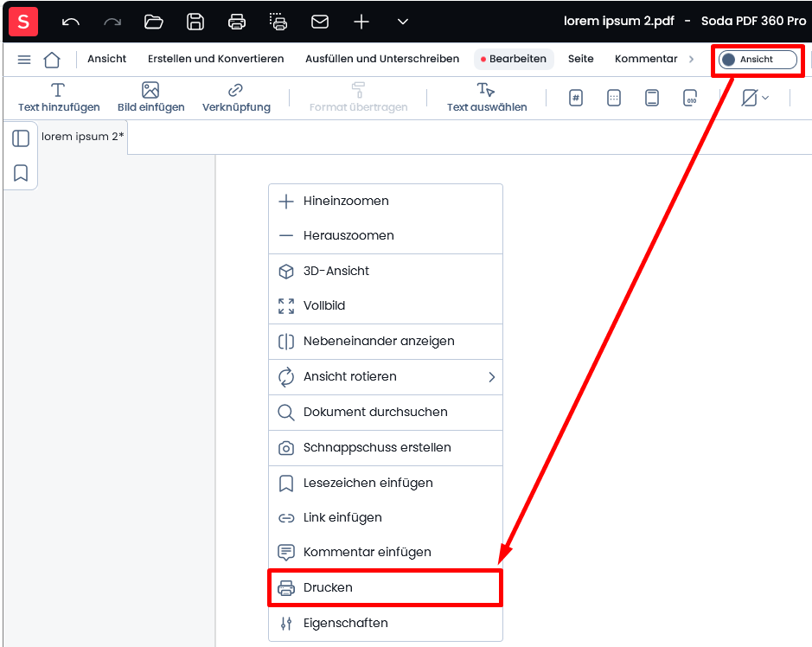The height and width of the screenshot is (647, 812).
Task: Choose Schnappschuss erstellen
Action: point(386,447)
